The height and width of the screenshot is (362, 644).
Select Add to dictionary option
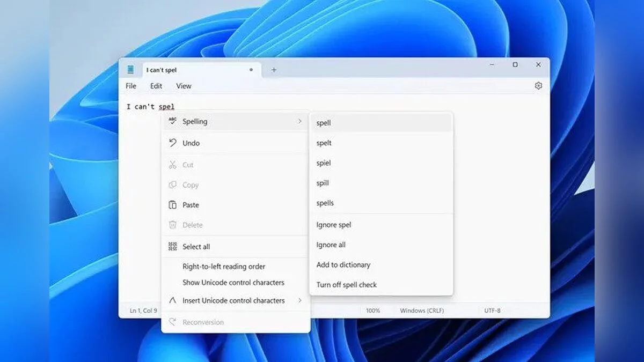343,265
